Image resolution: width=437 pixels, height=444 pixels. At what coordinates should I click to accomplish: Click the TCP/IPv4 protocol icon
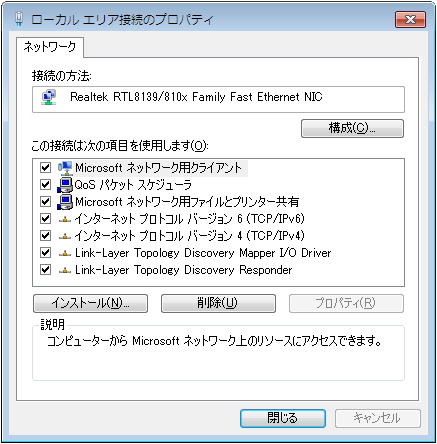(65, 237)
